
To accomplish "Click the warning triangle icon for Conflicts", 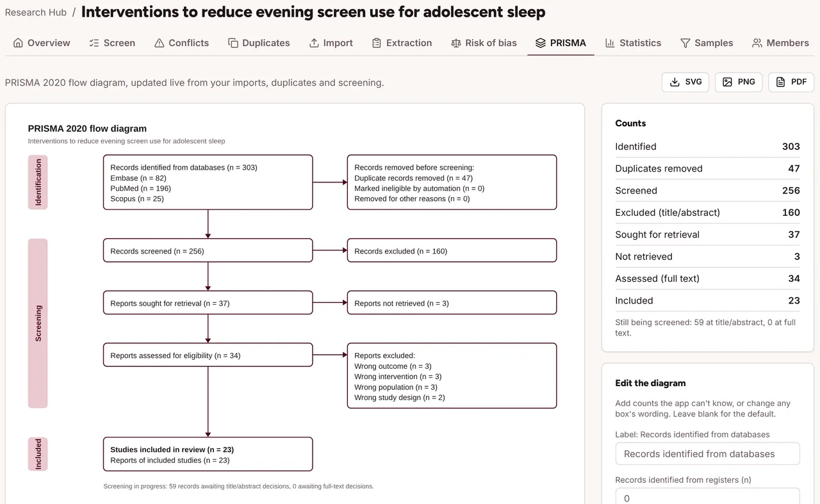I will [160, 43].
